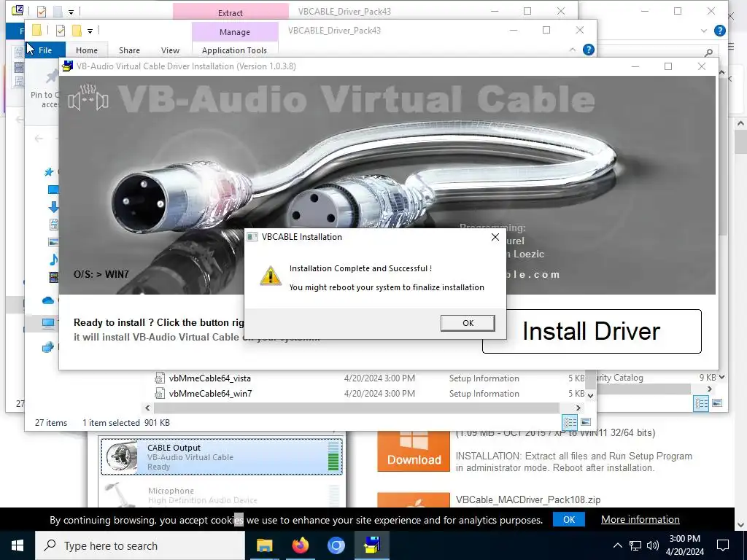Image resolution: width=747 pixels, height=560 pixels.
Task: Open Firefox from the taskbar
Action: click(x=300, y=545)
